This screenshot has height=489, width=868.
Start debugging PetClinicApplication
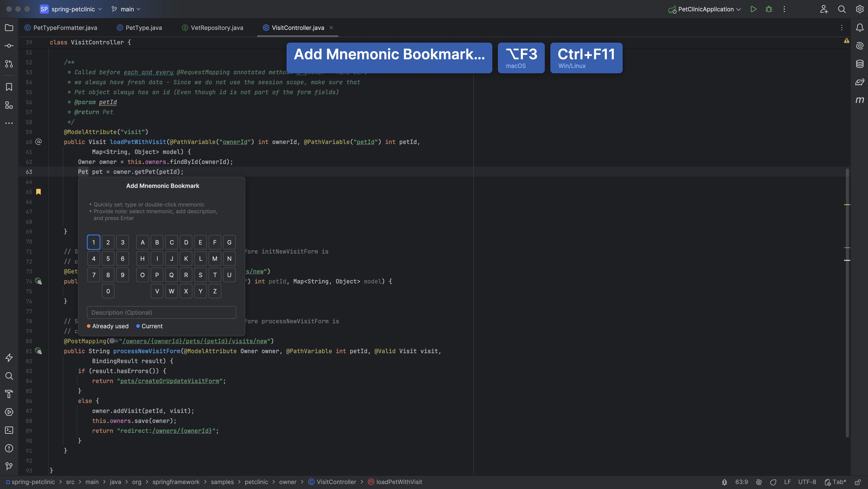769,9
